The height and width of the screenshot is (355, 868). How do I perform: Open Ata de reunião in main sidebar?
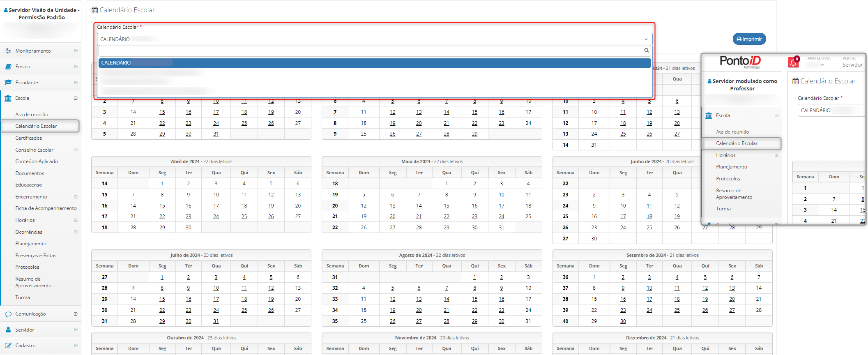coord(32,115)
